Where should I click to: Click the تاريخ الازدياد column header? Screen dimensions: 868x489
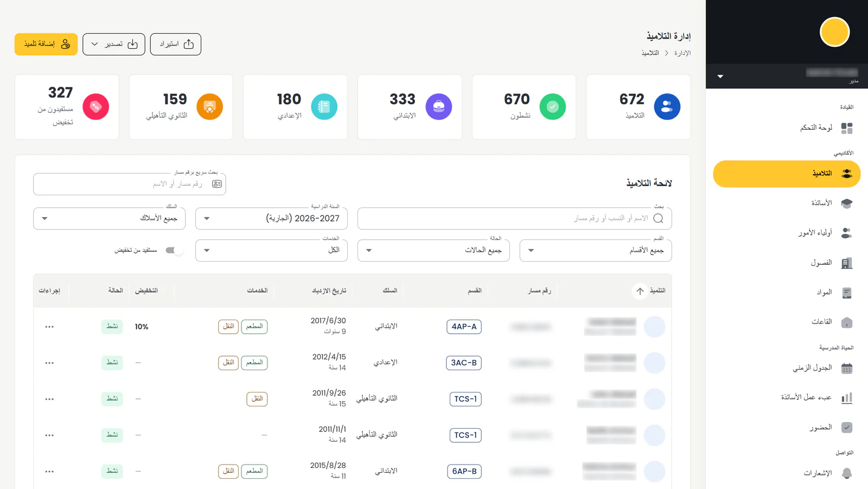[x=329, y=291]
